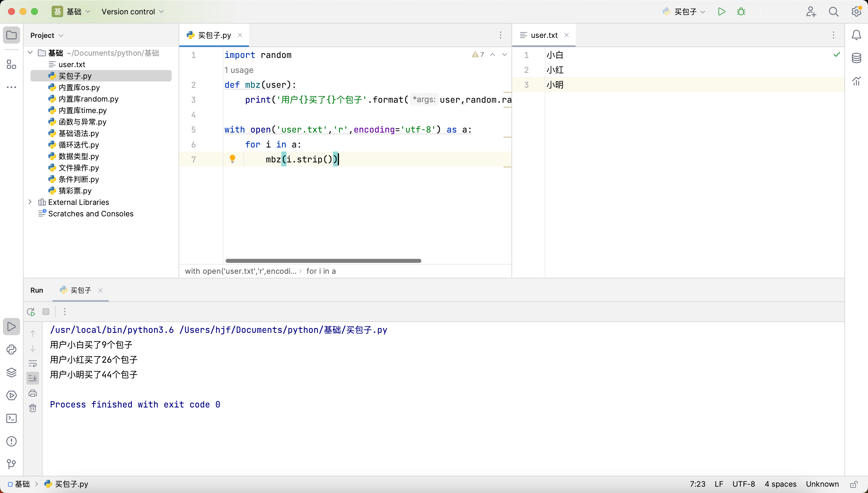The height and width of the screenshot is (493, 868).
Task: Open the Git version control tool window icon
Action: tap(11, 464)
